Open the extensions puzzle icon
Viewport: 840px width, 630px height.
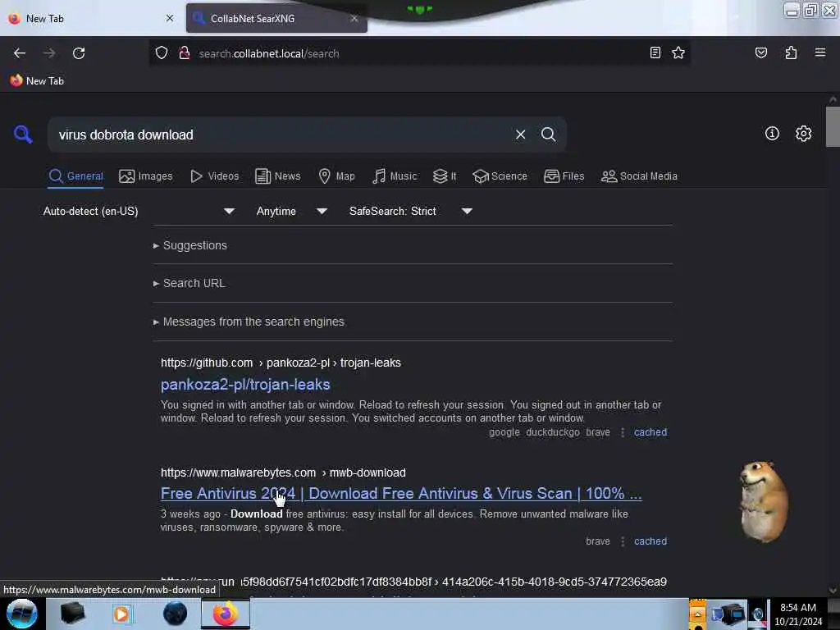tap(791, 52)
